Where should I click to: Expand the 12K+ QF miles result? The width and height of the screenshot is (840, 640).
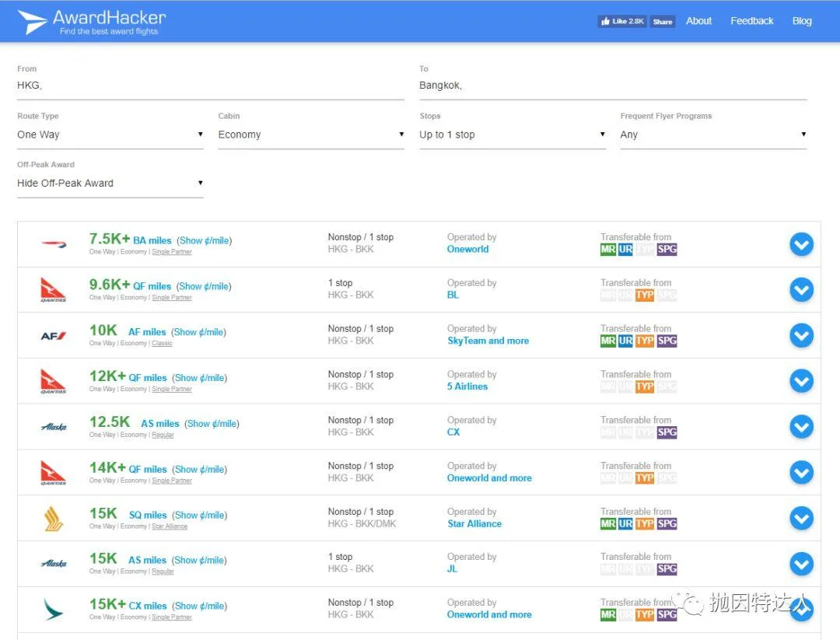[801, 381]
